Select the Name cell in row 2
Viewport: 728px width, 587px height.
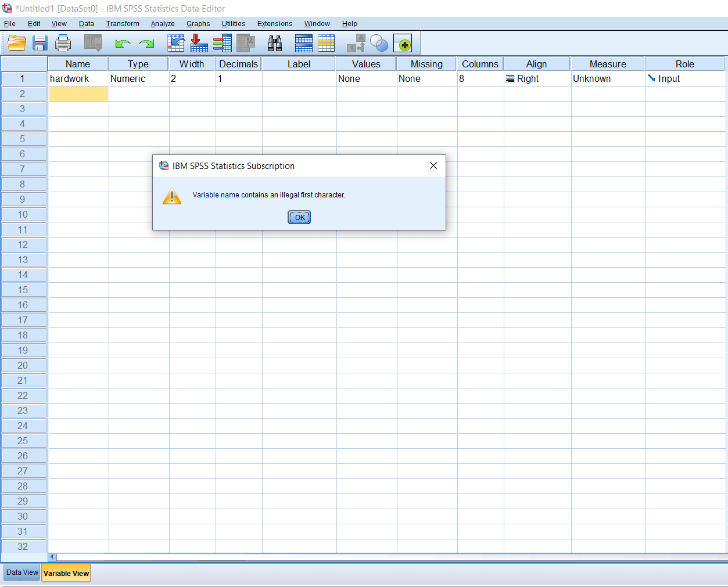(78, 93)
